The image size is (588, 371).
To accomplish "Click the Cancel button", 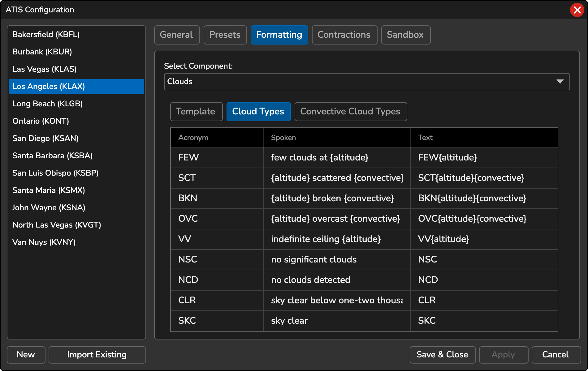I will tap(556, 355).
